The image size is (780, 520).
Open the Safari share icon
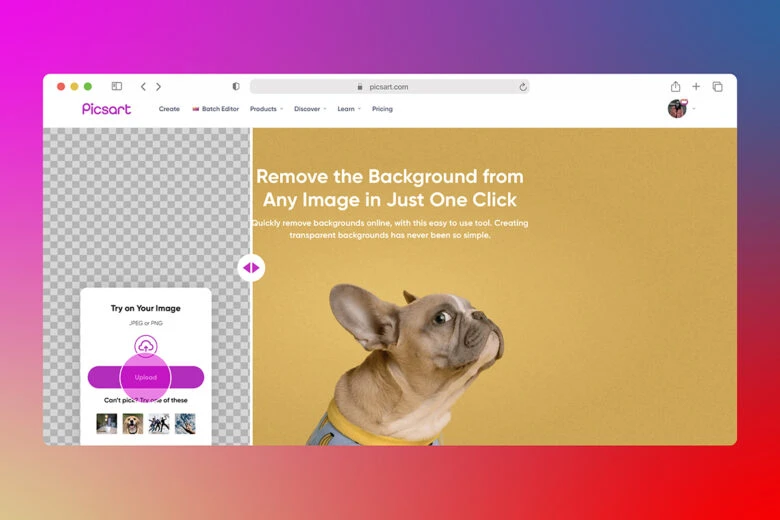(x=675, y=87)
